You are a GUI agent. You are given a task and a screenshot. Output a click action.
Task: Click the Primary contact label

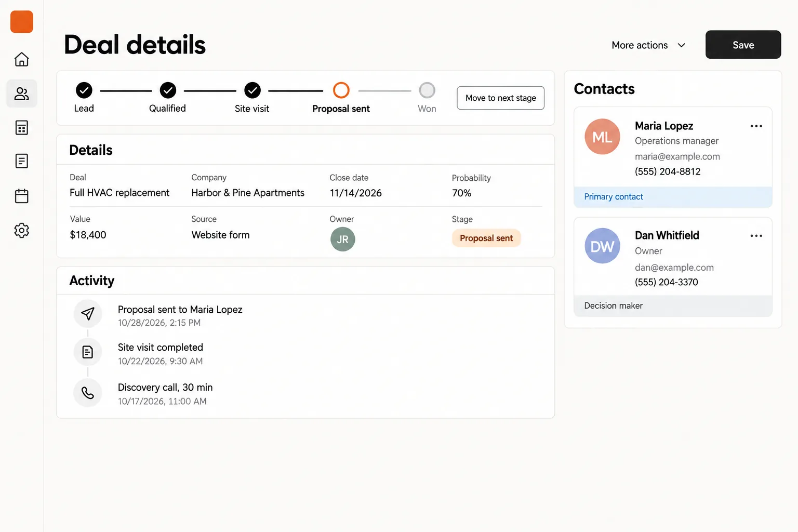point(614,197)
